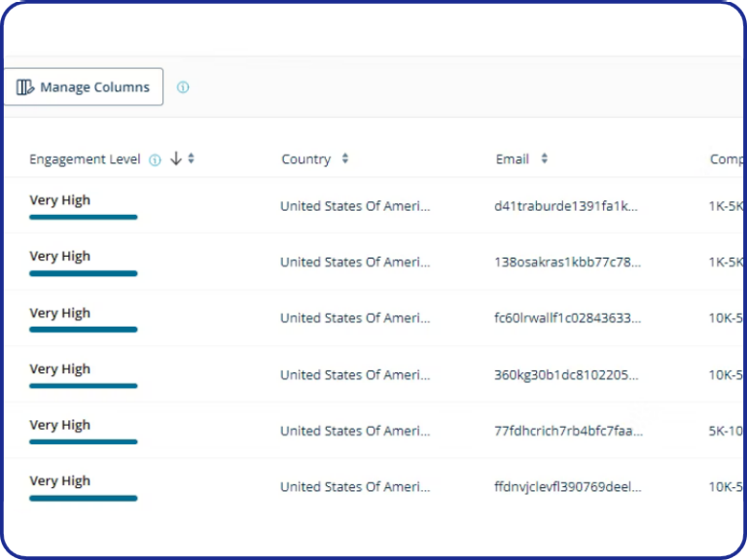Image resolution: width=747 pixels, height=560 pixels.
Task: Click info icon beside Manage Columns
Action: coord(183,87)
